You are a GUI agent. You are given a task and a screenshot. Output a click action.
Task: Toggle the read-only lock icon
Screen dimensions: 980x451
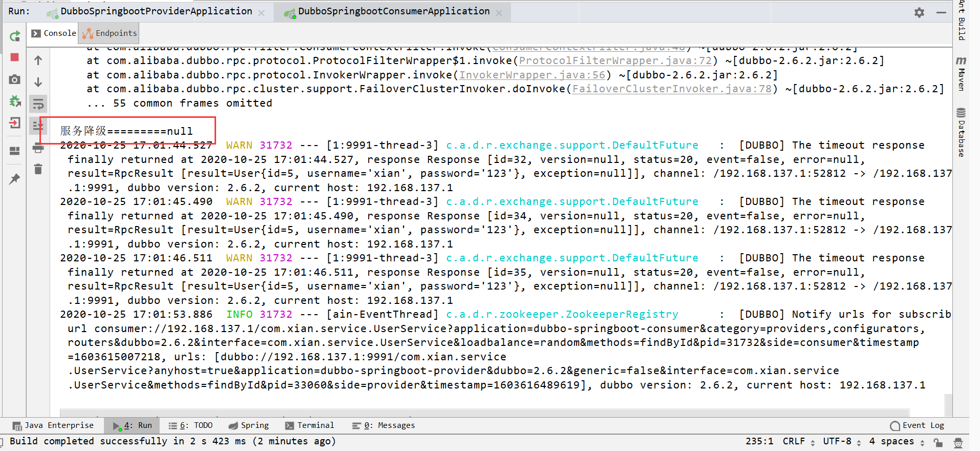click(x=938, y=442)
